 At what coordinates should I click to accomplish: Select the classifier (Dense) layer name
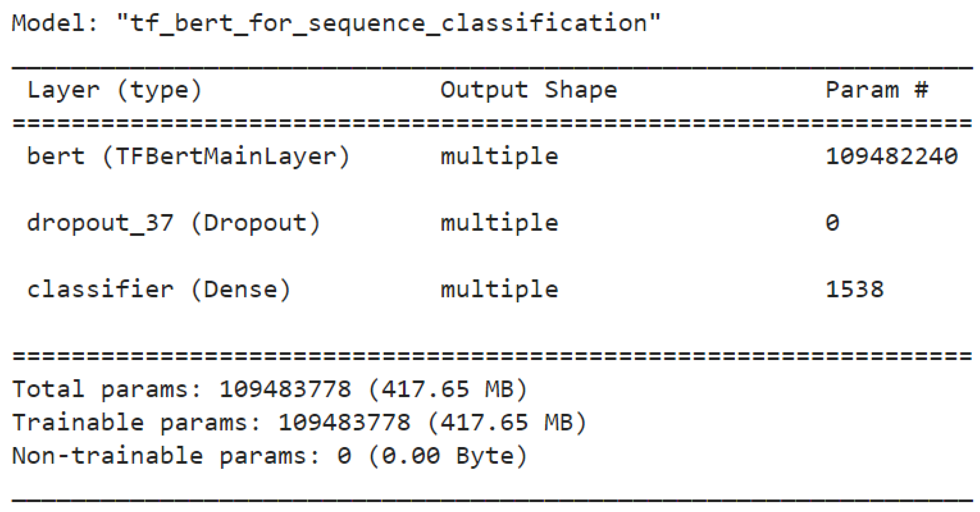coord(159,290)
